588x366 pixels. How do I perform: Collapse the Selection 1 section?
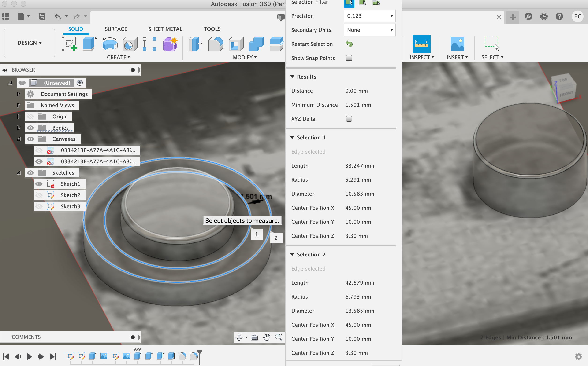292,138
